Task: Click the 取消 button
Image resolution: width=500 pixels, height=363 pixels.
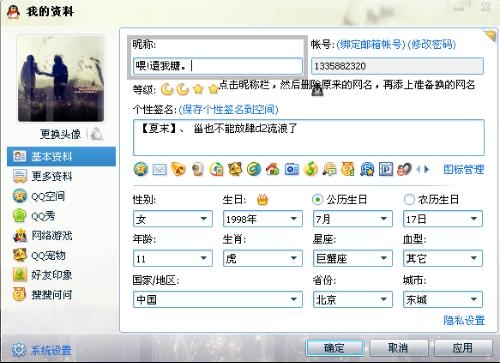Action: point(398,348)
